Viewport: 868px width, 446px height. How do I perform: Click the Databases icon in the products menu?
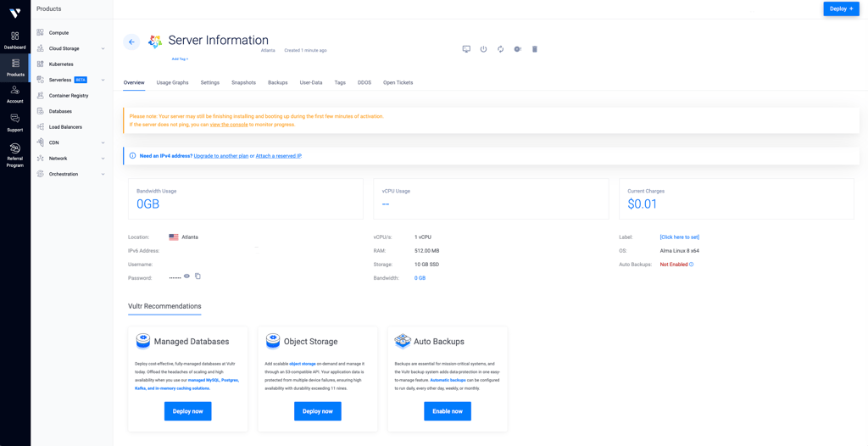(x=41, y=111)
